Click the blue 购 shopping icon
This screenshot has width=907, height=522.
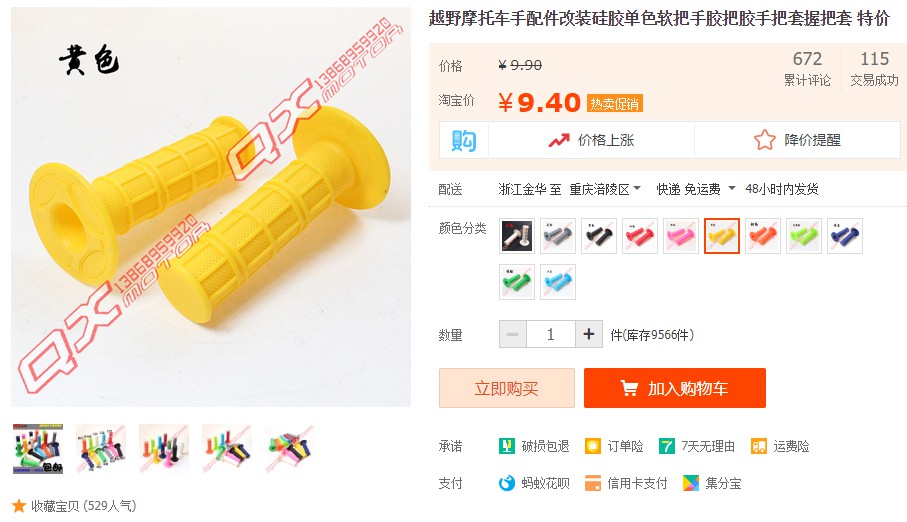coord(464,140)
